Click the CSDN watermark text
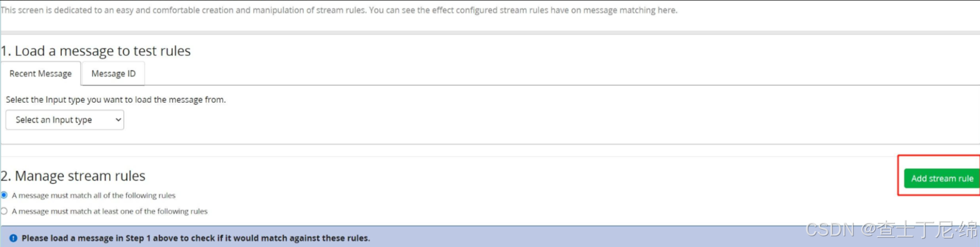The image size is (980, 247). point(891,230)
